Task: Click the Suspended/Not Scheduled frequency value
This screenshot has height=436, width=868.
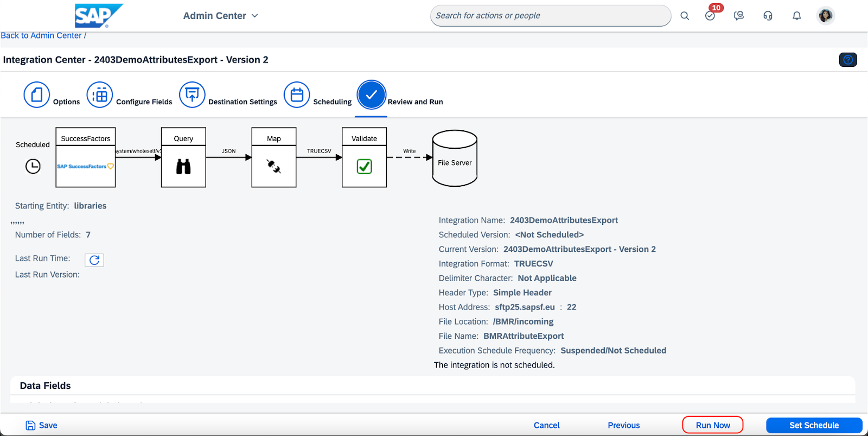Action: [x=613, y=351]
